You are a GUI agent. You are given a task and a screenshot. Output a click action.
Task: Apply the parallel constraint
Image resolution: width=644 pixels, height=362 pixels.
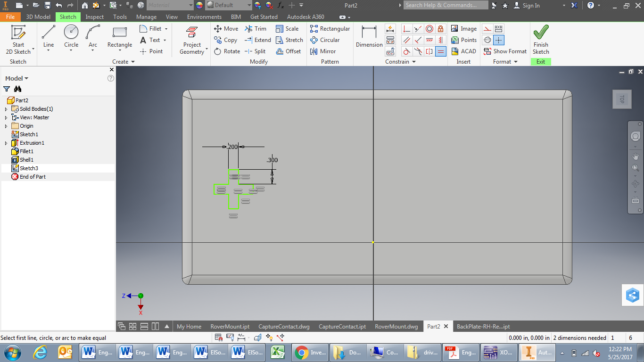[x=407, y=40]
